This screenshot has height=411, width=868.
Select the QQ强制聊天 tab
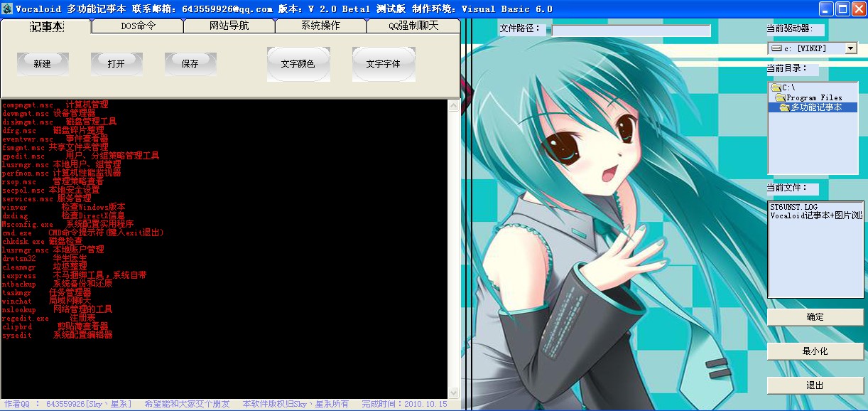(x=413, y=26)
